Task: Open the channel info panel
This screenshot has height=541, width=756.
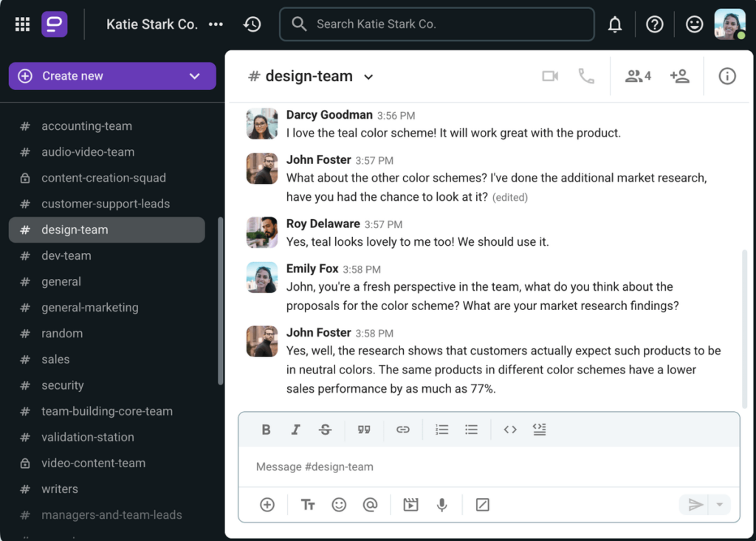Action: [727, 76]
